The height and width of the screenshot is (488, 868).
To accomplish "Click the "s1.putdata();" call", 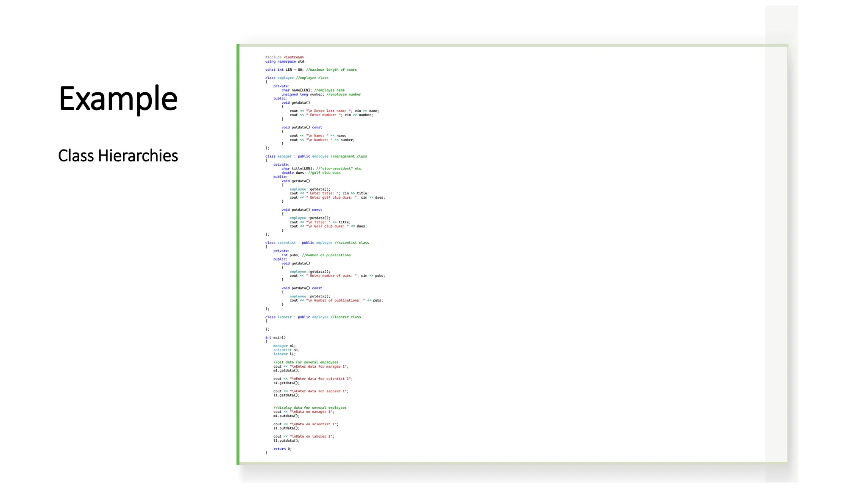I will [x=287, y=428].
